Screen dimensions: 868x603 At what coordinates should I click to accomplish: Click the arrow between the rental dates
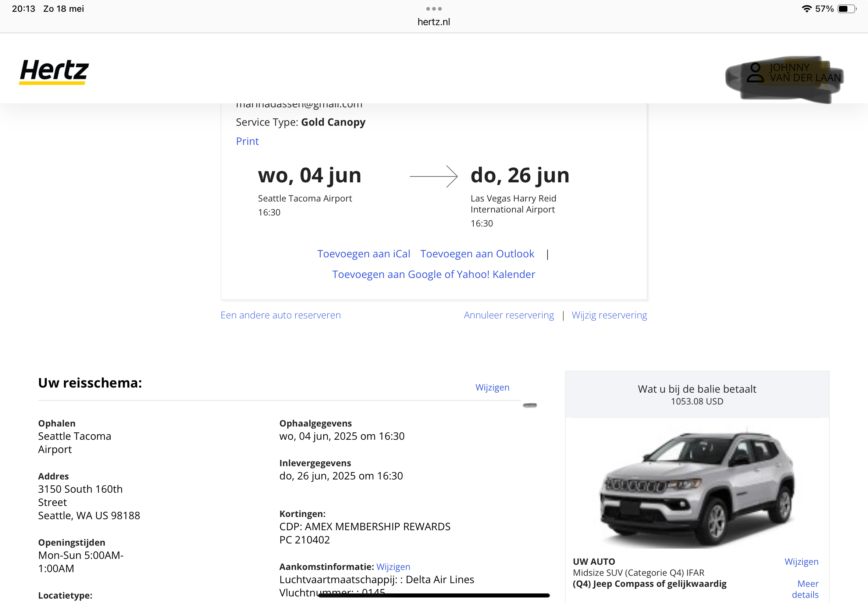[433, 176]
